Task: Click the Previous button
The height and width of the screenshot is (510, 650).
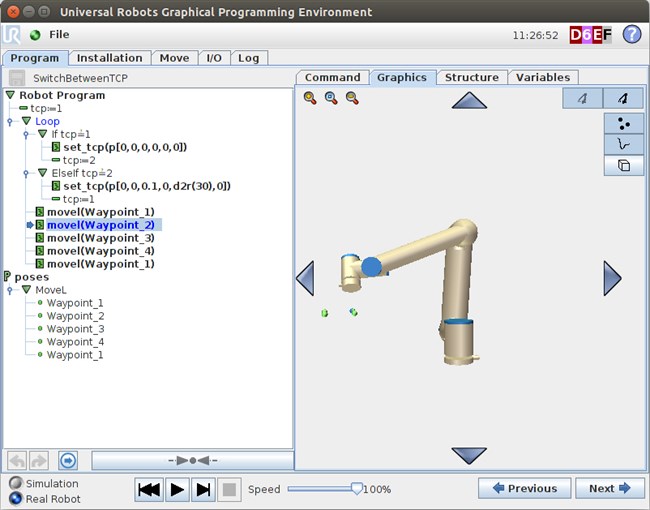Action: (524, 488)
